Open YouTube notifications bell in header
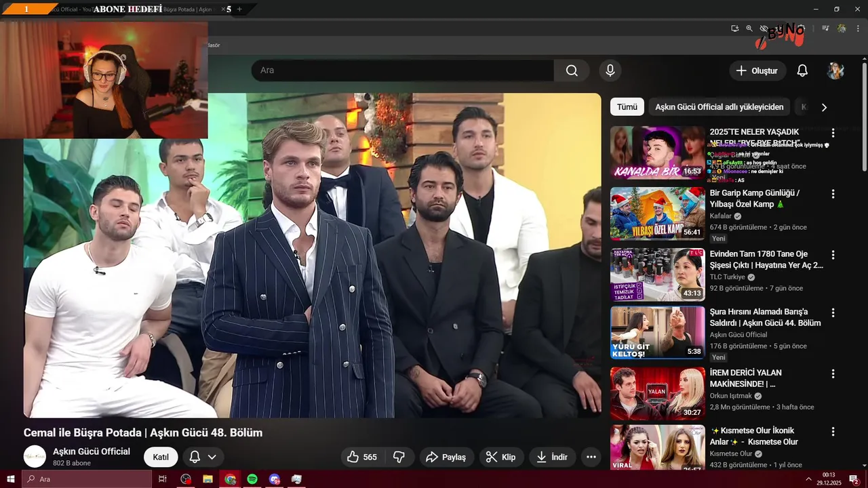 click(x=802, y=70)
